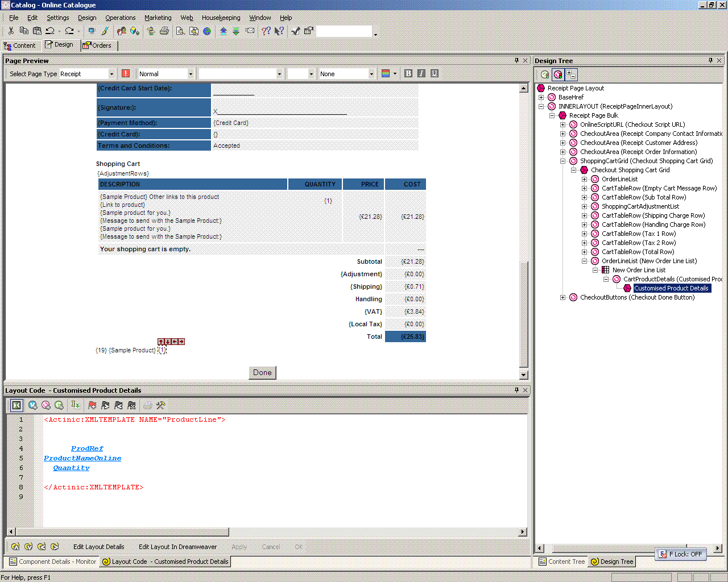Click the globe icon in main toolbar
Viewport: 728px width, 582px height.
pyautogui.click(x=207, y=31)
